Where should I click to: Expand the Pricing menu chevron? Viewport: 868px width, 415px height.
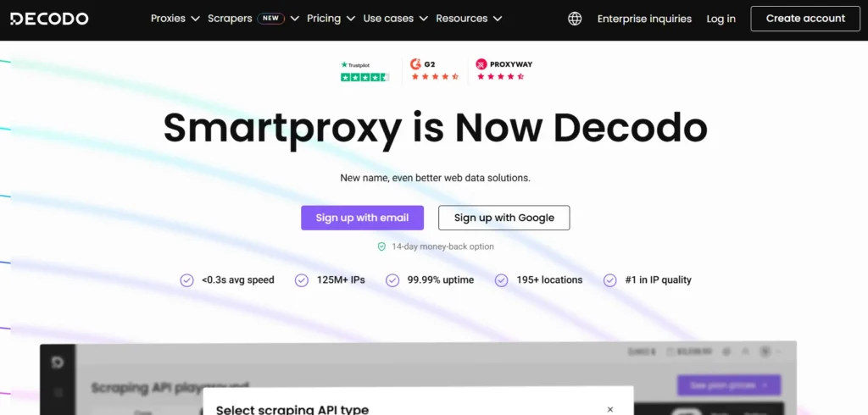(x=350, y=19)
